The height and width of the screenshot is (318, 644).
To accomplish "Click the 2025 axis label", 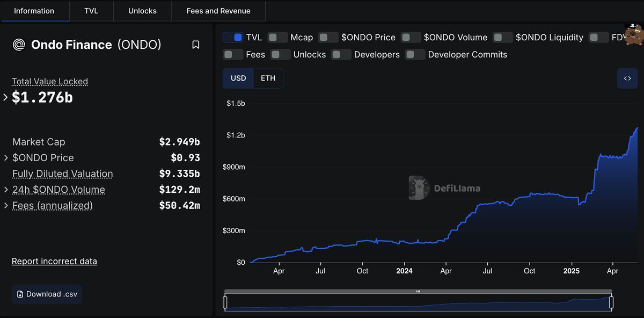I will 572,271.
